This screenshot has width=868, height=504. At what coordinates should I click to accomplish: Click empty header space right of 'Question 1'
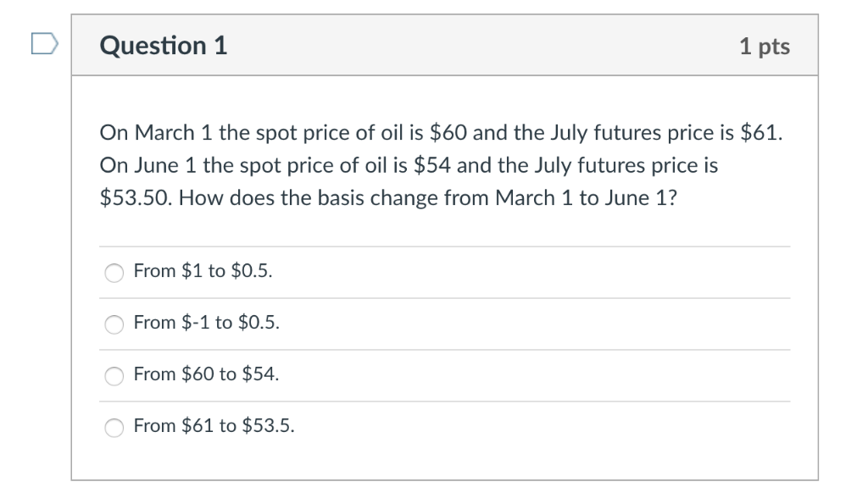[x=475, y=46]
